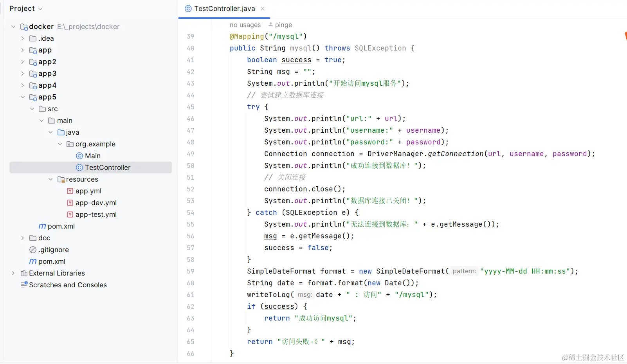Expand External Libraries node
Viewport: 627px width, 364px height.
pyautogui.click(x=13, y=273)
